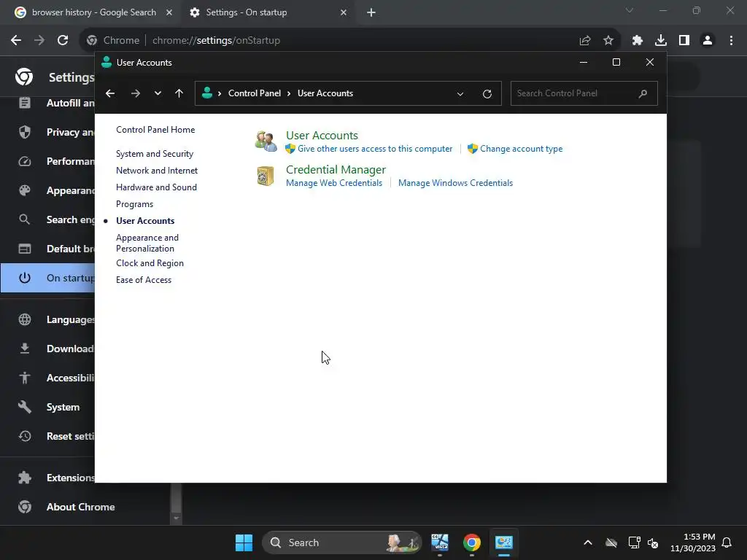Reload the Chrome page
The image size is (747, 560).
pos(63,41)
